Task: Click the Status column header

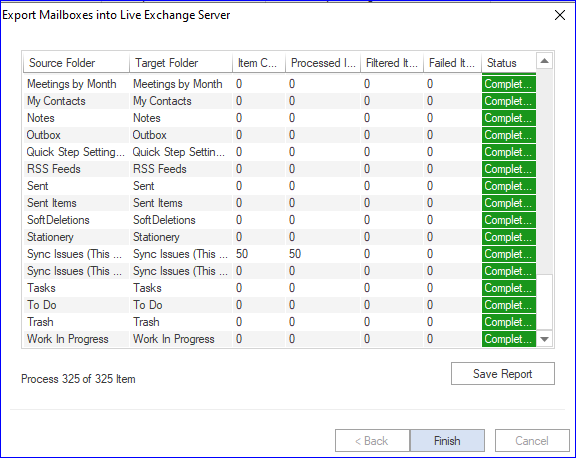Action: [509, 63]
